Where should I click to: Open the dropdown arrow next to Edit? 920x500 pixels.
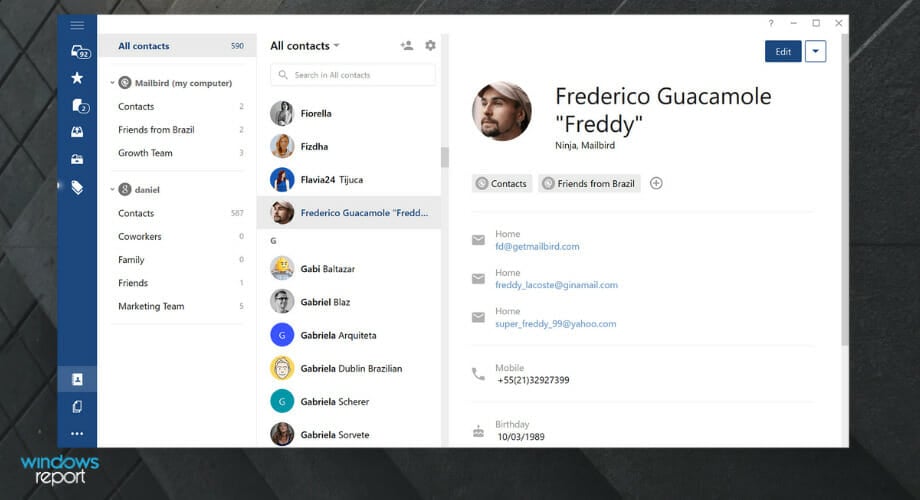coord(815,51)
